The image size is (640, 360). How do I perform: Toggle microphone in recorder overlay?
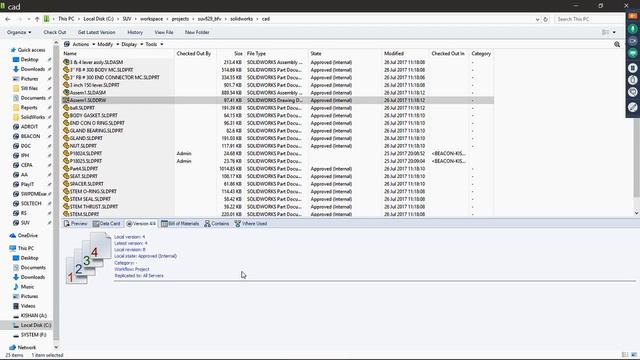click(633, 29)
